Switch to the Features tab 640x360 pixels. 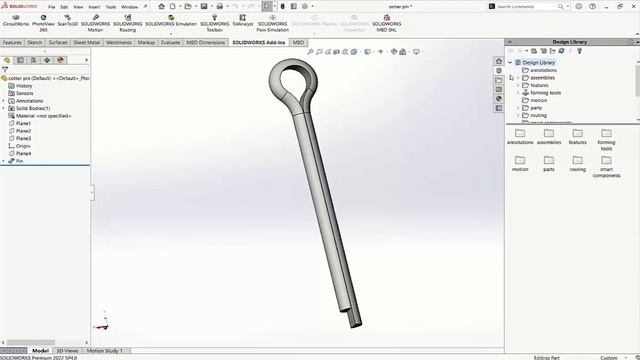point(12,42)
